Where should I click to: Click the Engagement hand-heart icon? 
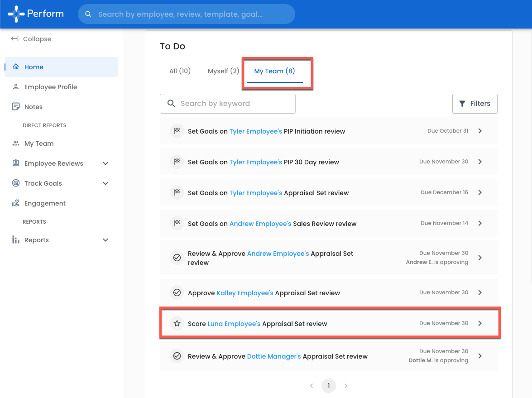point(15,203)
